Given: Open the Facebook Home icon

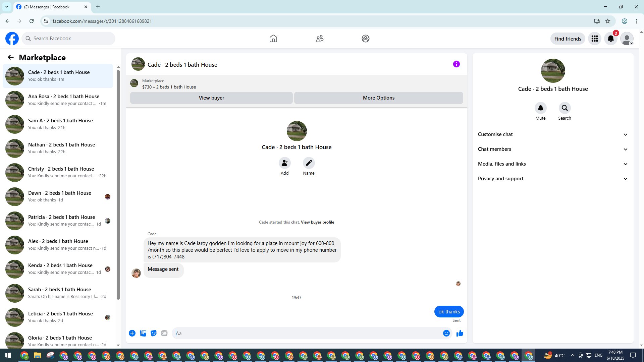Looking at the screenshot, I should pos(273,39).
